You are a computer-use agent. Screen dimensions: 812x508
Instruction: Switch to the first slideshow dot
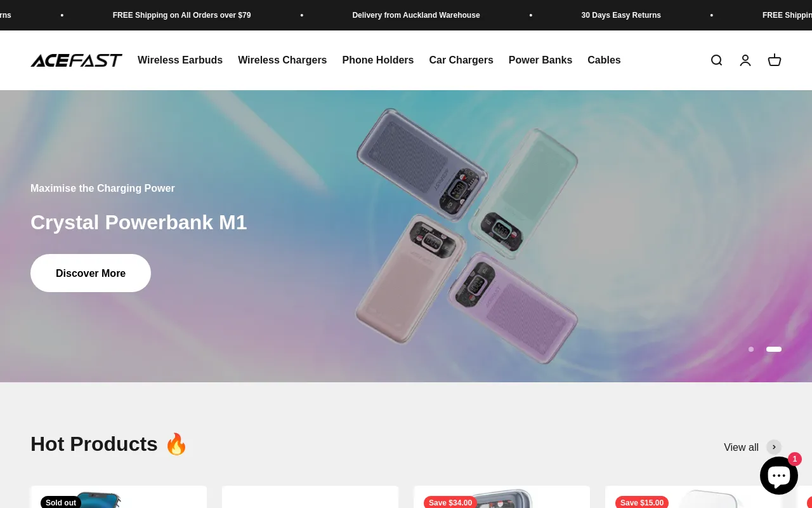(751, 349)
